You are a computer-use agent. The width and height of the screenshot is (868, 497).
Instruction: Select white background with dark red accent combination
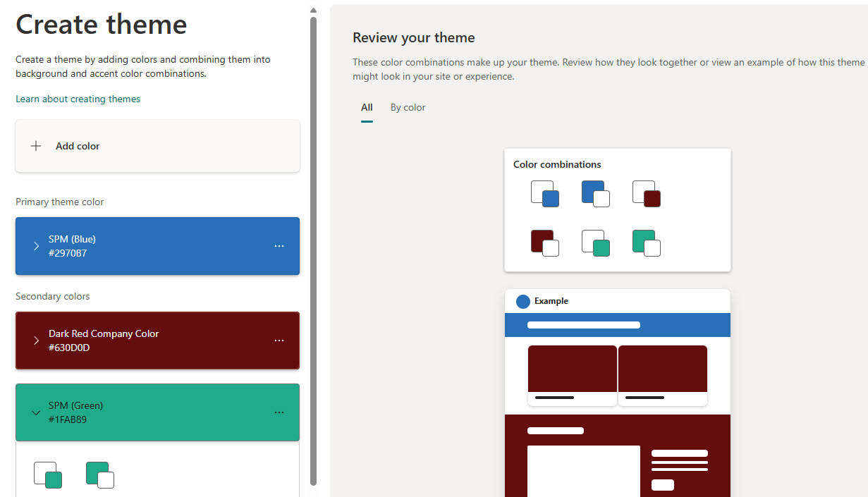(x=647, y=194)
